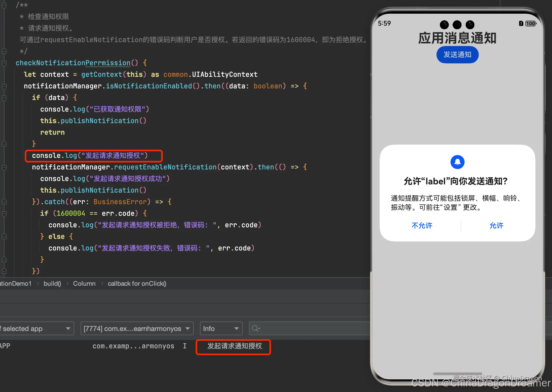Click battery icon in phone status bar
Image resolution: width=552 pixels, height=392 pixels.
(530, 23)
